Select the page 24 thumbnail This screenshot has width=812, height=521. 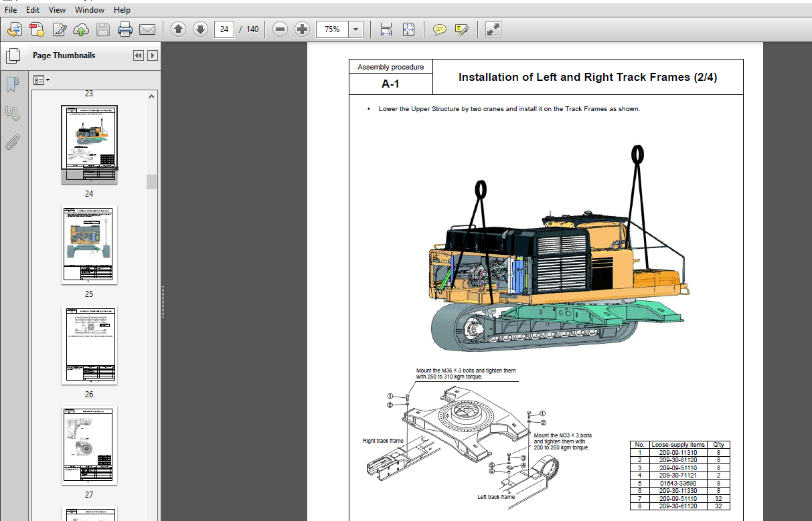pyautogui.click(x=89, y=144)
